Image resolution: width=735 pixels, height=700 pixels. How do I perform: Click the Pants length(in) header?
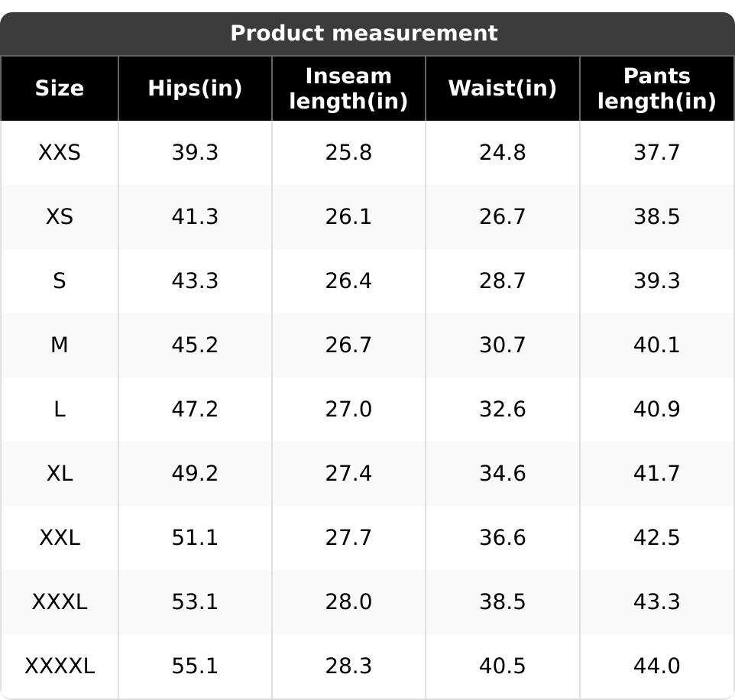[657, 89]
